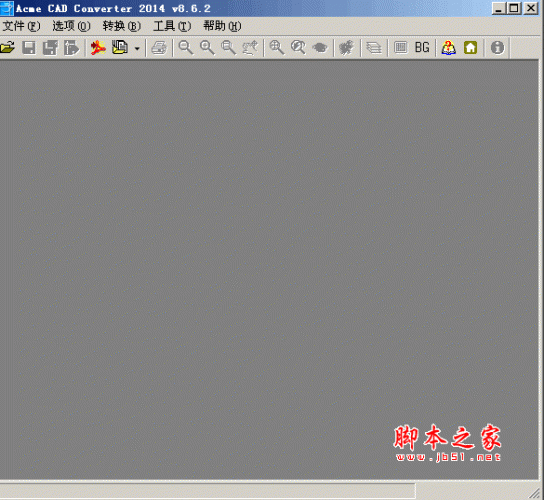The height and width of the screenshot is (500, 544).
Task: Click the batch convert documents icon
Action: pos(120,48)
